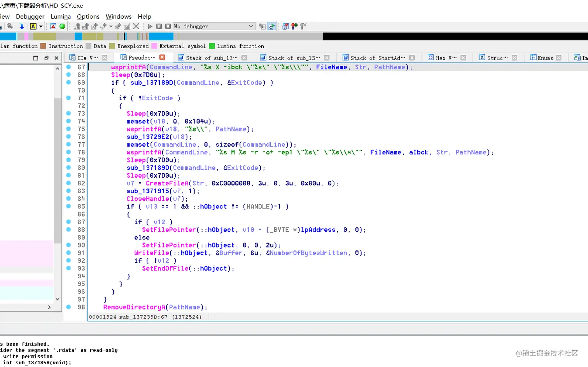This screenshot has height=367, width=588.
Task: Click the 's' plus string-style toolbar icon
Action: (x=103, y=26)
